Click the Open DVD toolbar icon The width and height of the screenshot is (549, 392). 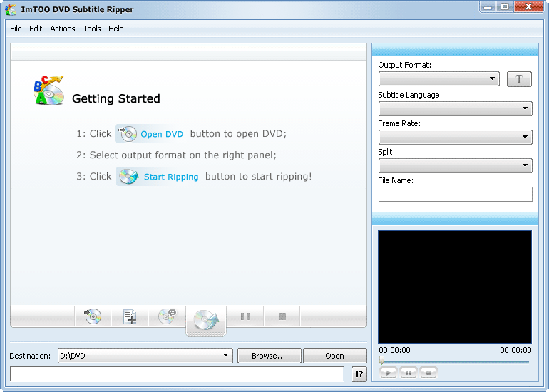93,316
